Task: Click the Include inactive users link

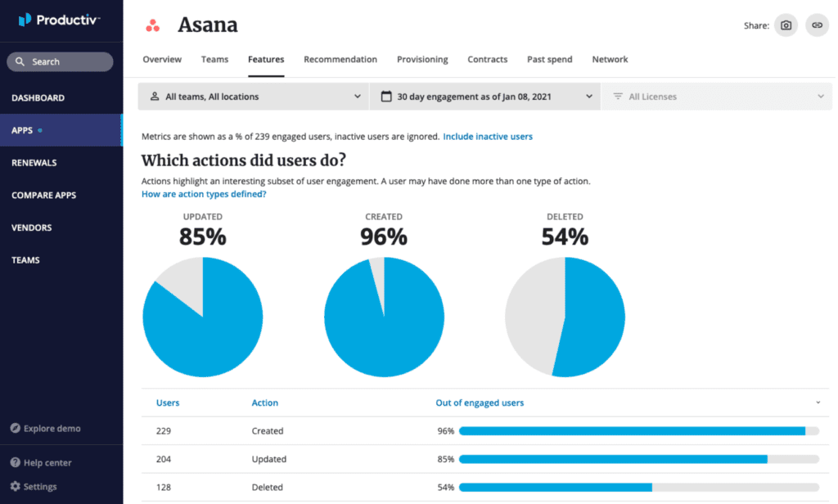Action: click(x=488, y=137)
